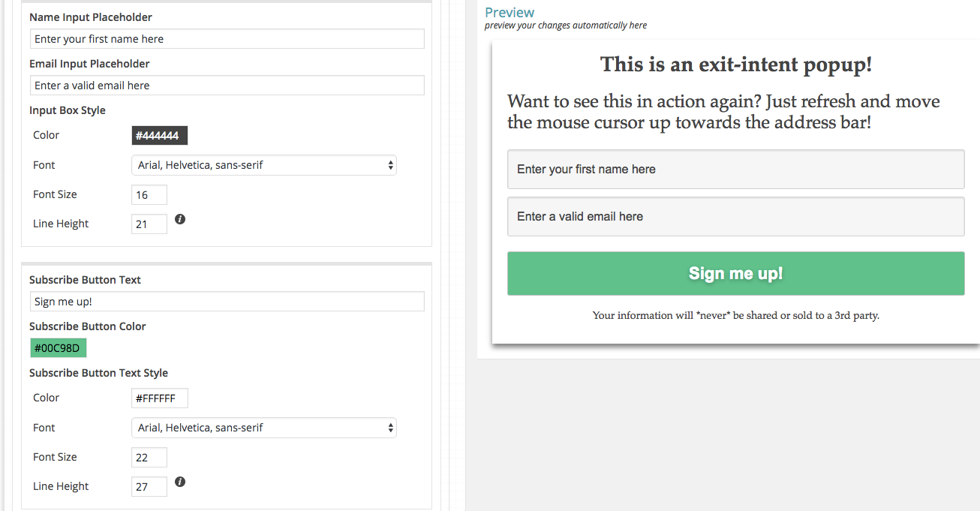Click the Preview heading link
Image resolution: width=980 pixels, height=511 pixels.
coord(510,12)
